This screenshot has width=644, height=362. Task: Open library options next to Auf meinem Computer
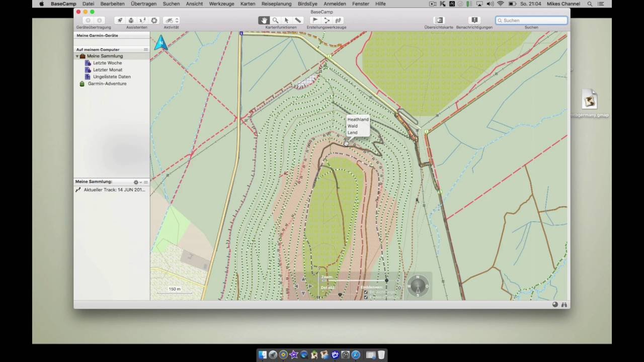[x=146, y=50]
